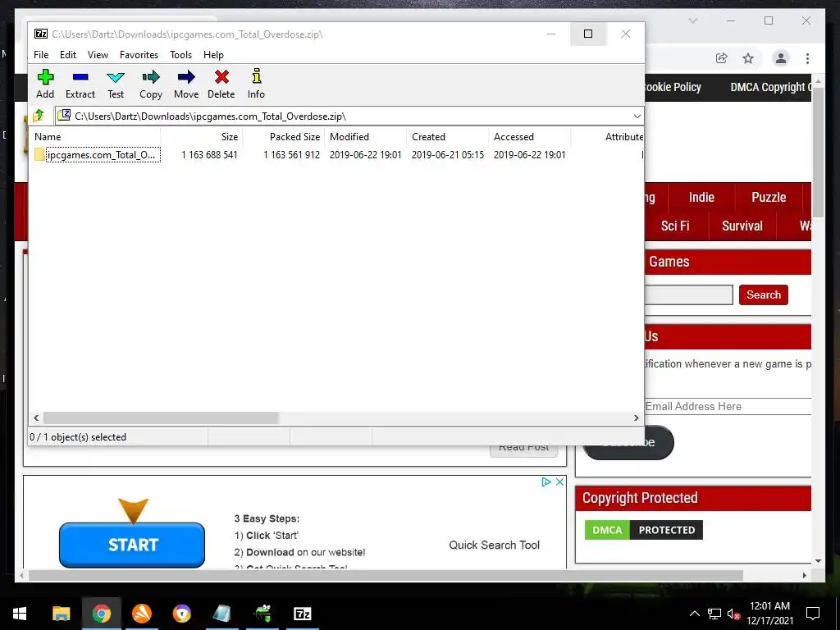
Task: Click the 7-Zip address path field
Action: 343,116
